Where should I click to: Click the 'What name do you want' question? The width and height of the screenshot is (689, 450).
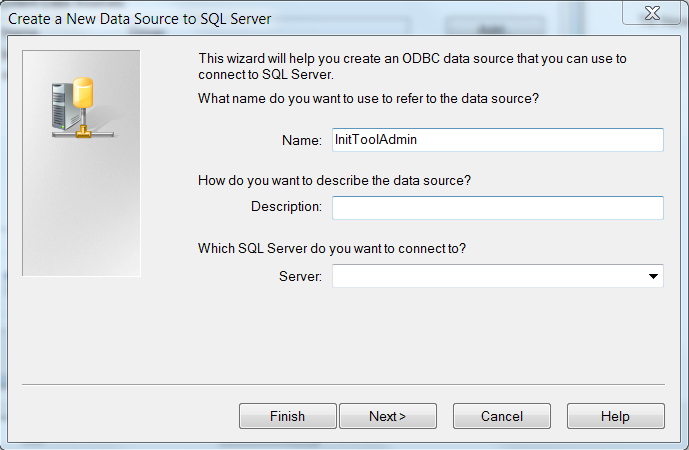click(369, 98)
